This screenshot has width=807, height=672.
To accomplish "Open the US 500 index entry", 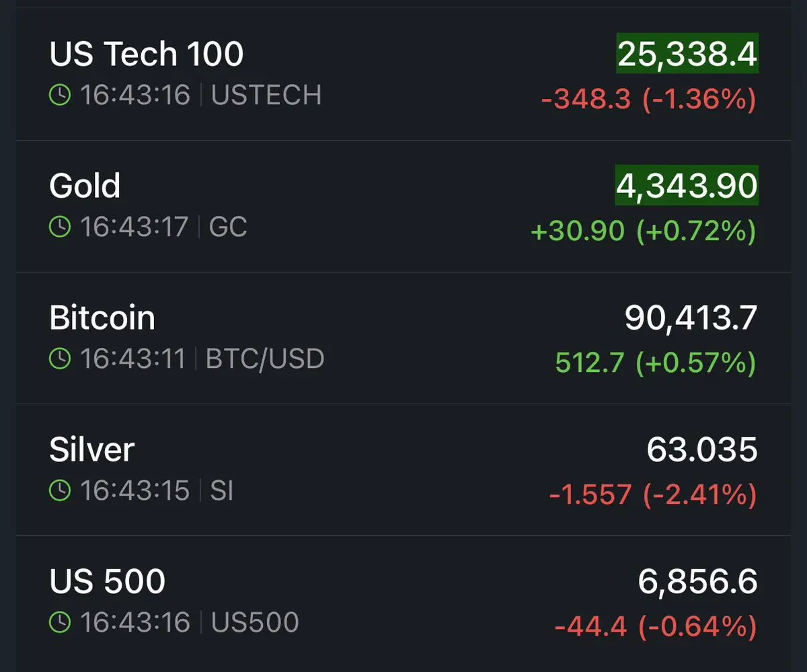I will [x=107, y=581].
